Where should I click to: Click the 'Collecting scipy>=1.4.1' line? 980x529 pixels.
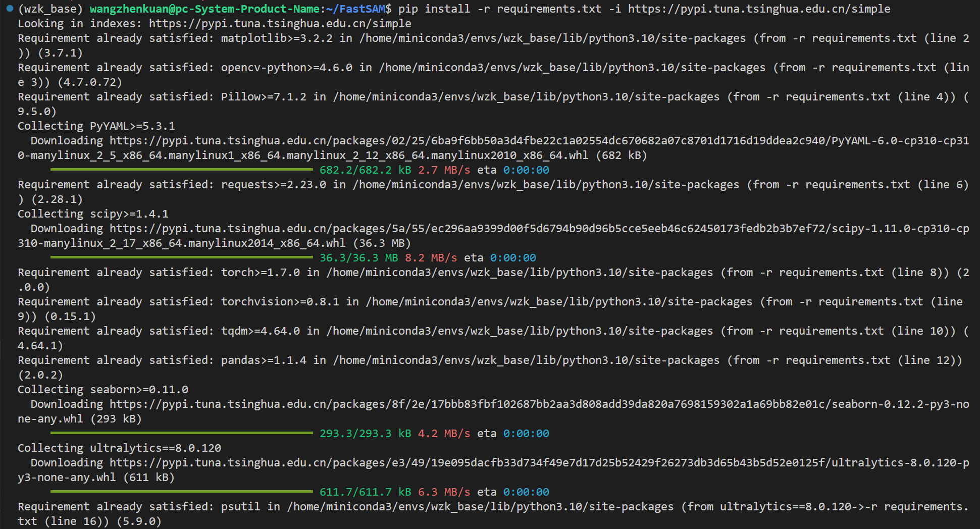[93, 214]
